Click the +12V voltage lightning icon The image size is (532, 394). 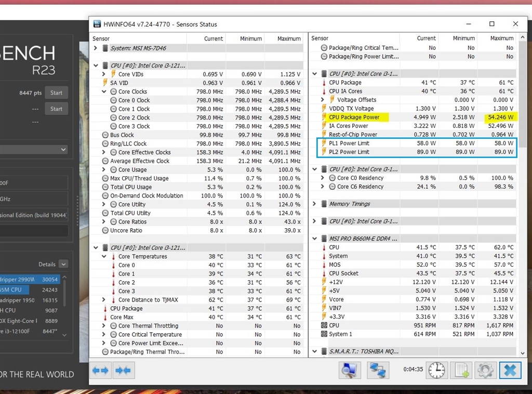click(x=324, y=282)
